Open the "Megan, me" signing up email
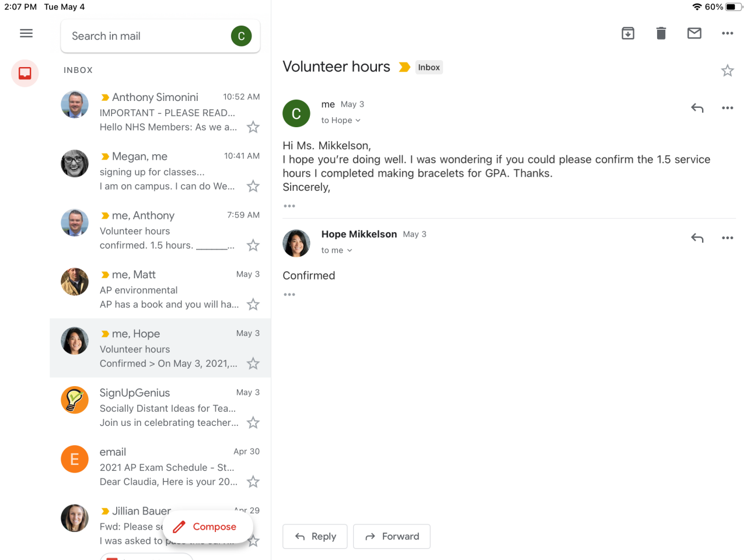Viewport: 747px width, 560px height. (169, 171)
